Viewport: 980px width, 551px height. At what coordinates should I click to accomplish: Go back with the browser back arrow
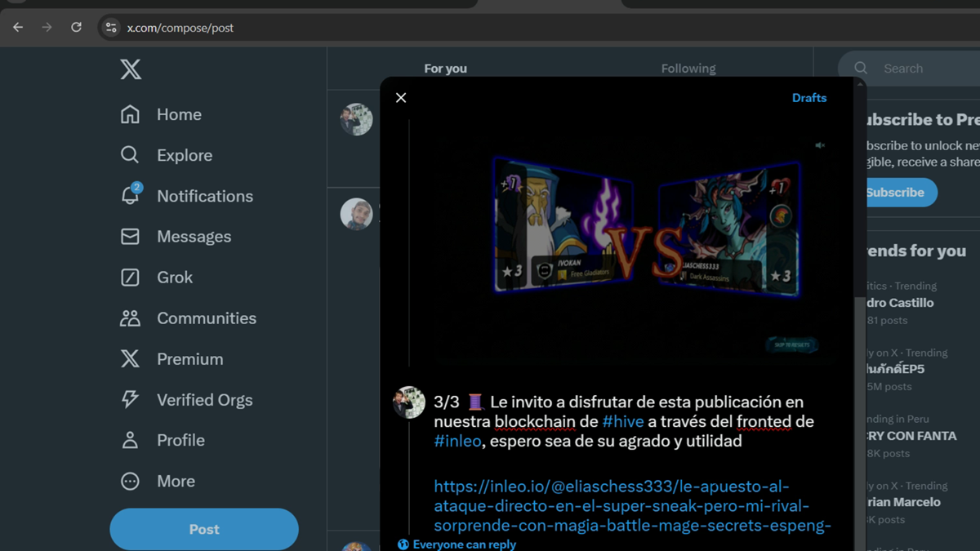18,27
